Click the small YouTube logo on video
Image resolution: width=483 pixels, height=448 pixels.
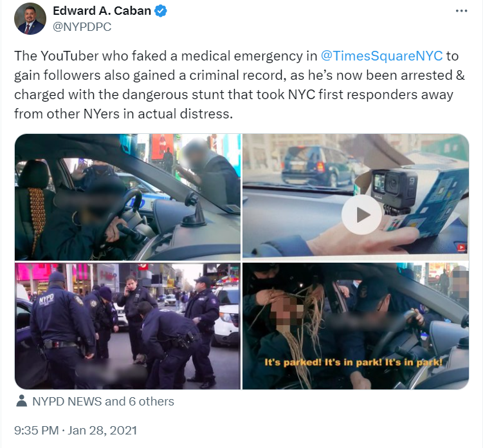pos(461,247)
